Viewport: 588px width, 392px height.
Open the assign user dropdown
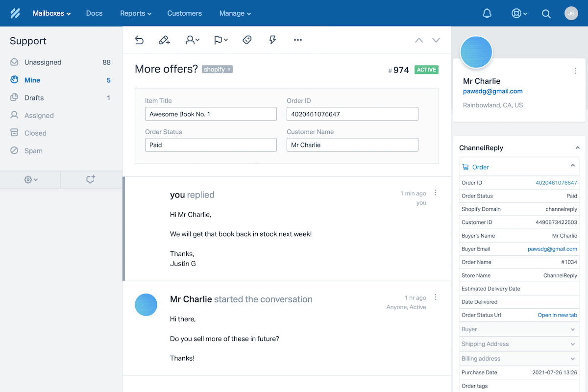192,40
